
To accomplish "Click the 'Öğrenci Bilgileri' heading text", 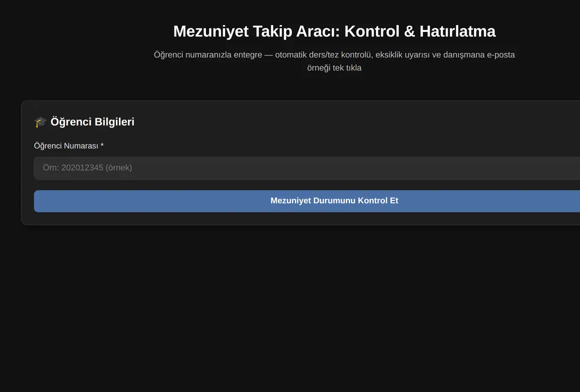I will point(92,122).
